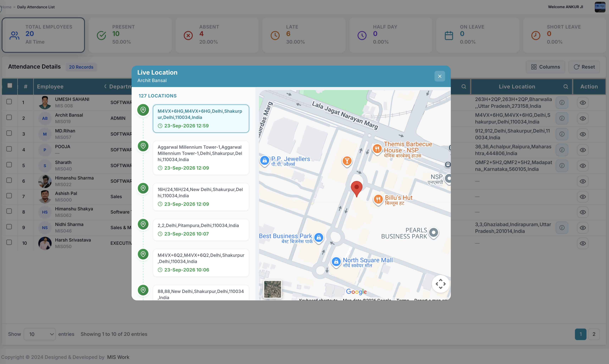View details for Archit Bansal

point(583,119)
